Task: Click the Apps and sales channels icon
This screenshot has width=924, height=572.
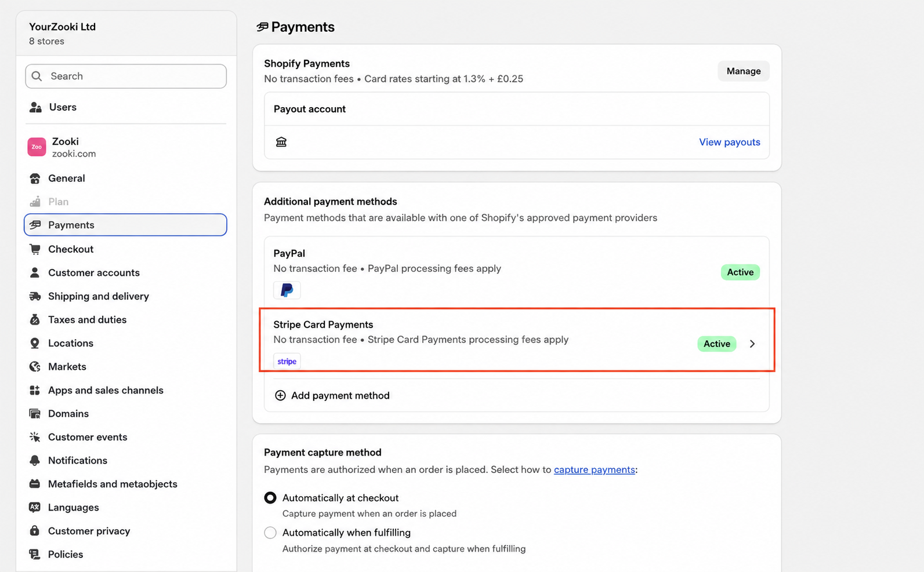Action: pos(35,391)
